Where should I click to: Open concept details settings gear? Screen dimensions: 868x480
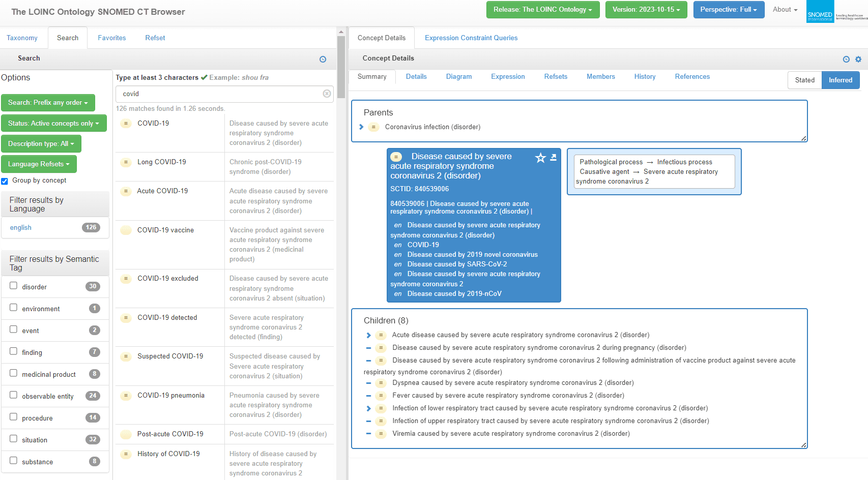pyautogui.click(x=858, y=59)
